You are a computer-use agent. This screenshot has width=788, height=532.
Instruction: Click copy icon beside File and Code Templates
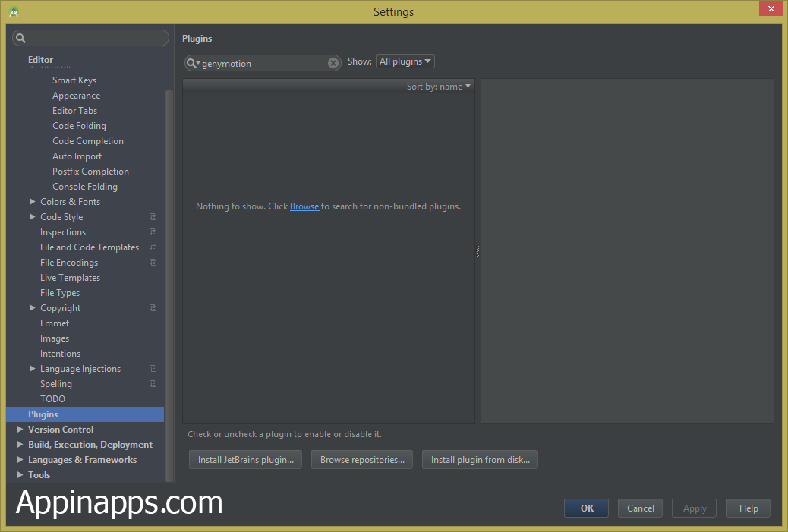pyautogui.click(x=153, y=247)
